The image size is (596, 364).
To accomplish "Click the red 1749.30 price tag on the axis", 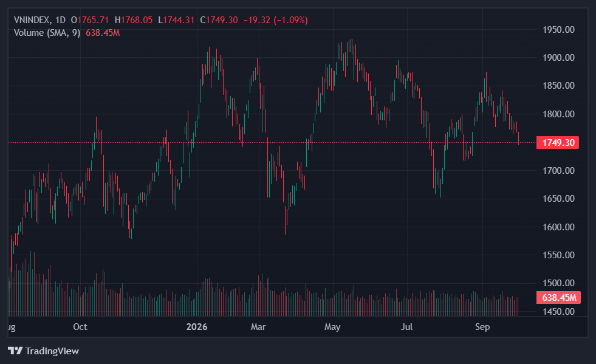I will 558,143.
